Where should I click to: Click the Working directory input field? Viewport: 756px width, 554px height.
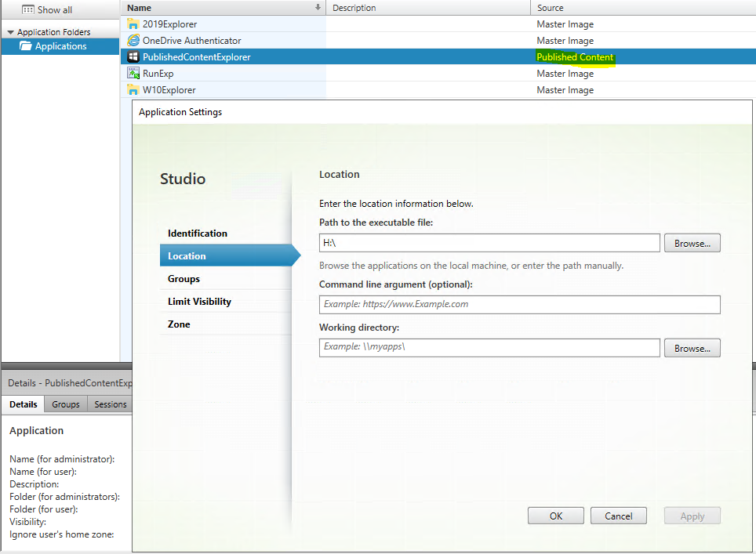point(489,347)
